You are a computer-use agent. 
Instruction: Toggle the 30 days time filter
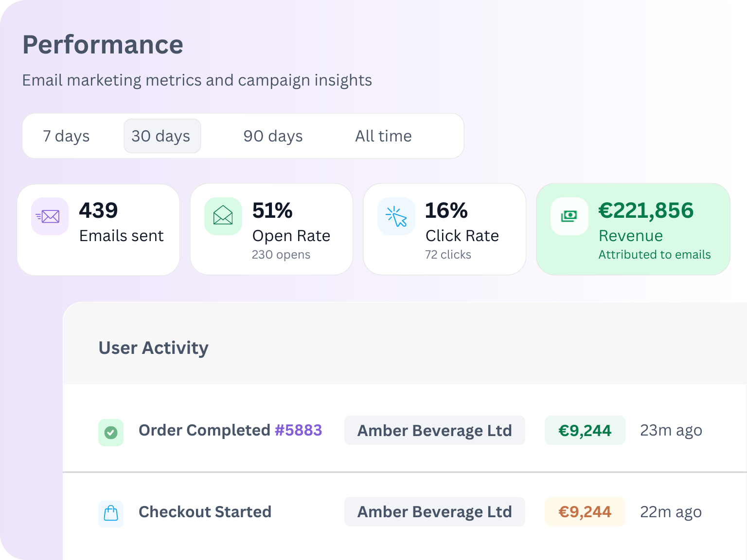[162, 136]
